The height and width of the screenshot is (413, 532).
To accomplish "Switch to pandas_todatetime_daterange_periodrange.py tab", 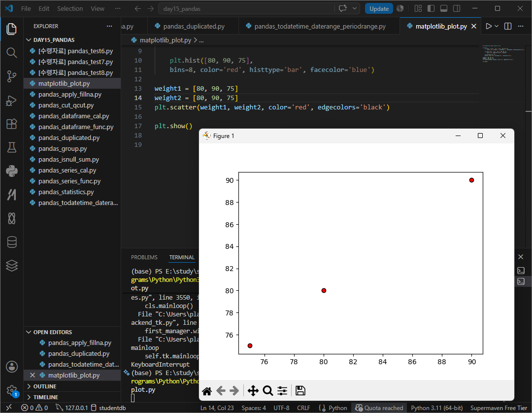I will pos(320,26).
